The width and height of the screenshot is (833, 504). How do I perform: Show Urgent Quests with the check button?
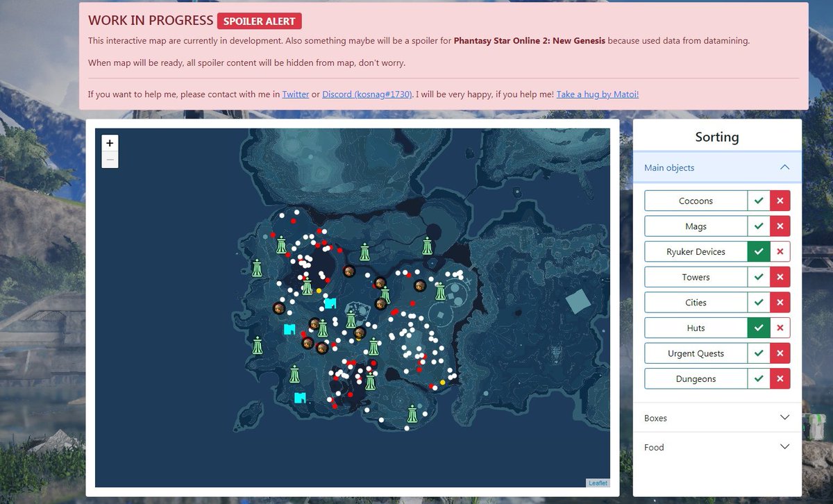(x=759, y=353)
